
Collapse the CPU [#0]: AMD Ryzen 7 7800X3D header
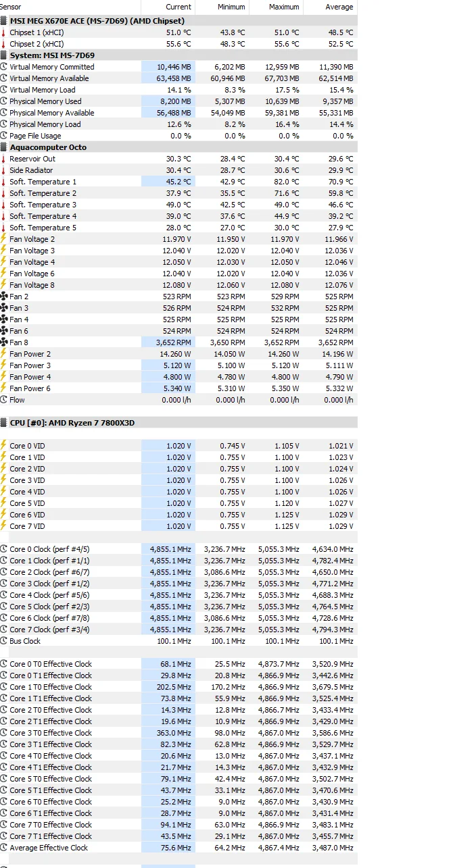point(178,423)
